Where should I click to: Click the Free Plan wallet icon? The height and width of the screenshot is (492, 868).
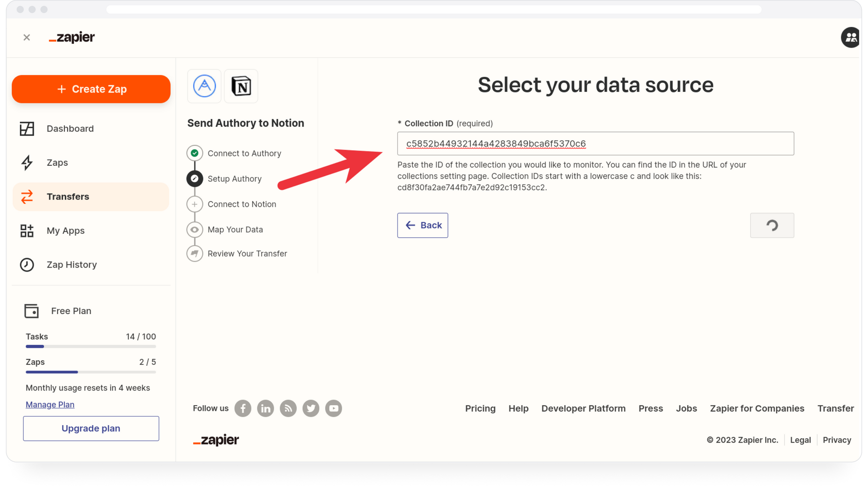(31, 311)
